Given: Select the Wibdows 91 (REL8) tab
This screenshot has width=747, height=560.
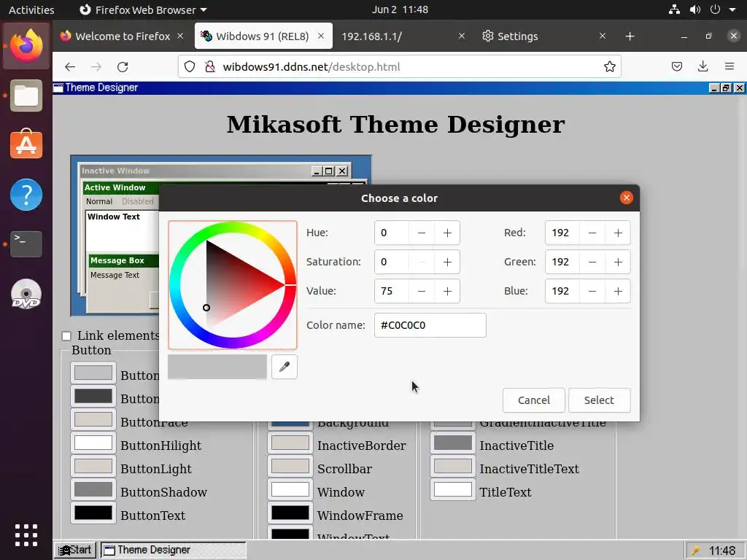Looking at the screenshot, I should (x=263, y=36).
